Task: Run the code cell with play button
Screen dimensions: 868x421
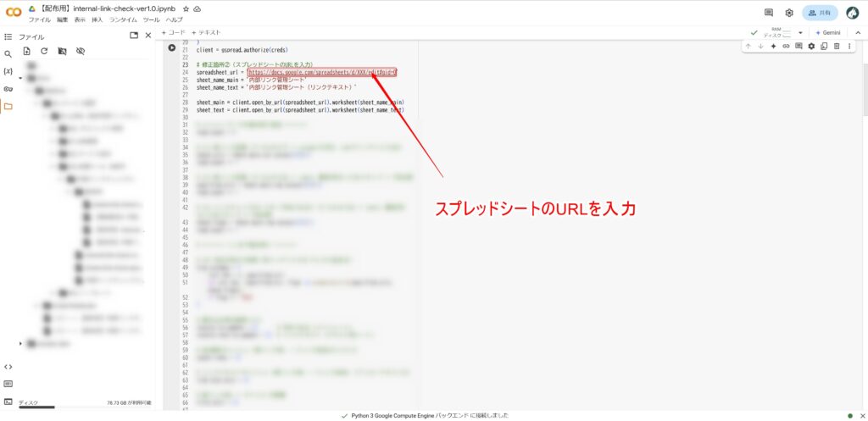Action: [172, 47]
